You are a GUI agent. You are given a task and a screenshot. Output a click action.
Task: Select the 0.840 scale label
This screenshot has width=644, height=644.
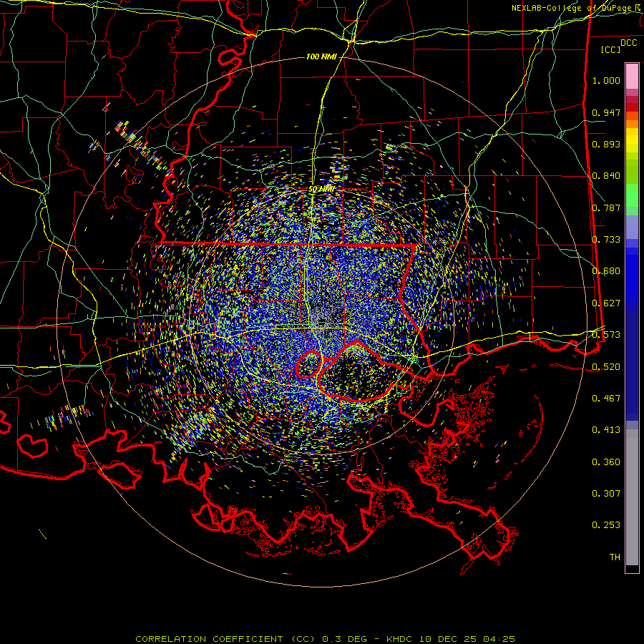pyautogui.click(x=606, y=176)
